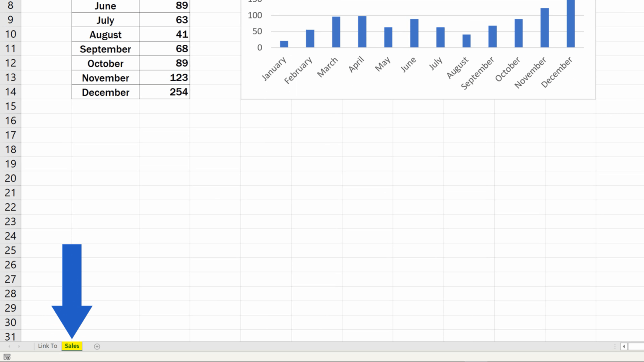Select the December bar in the chart
The image size is (644, 362).
(x=570, y=25)
